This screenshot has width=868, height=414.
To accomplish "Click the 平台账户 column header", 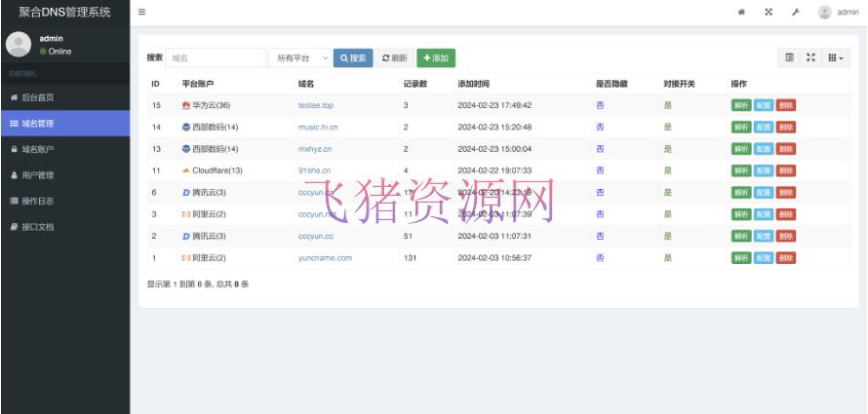I will point(198,84).
